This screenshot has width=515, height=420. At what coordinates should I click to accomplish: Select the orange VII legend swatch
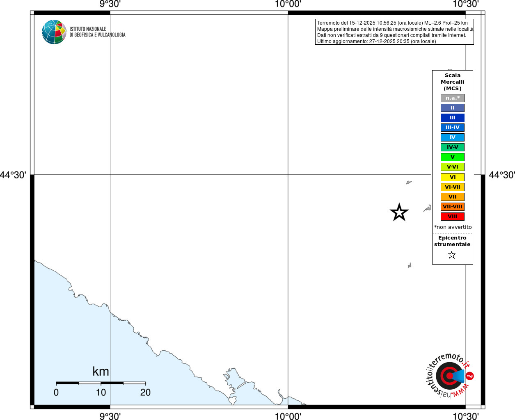coord(453,197)
